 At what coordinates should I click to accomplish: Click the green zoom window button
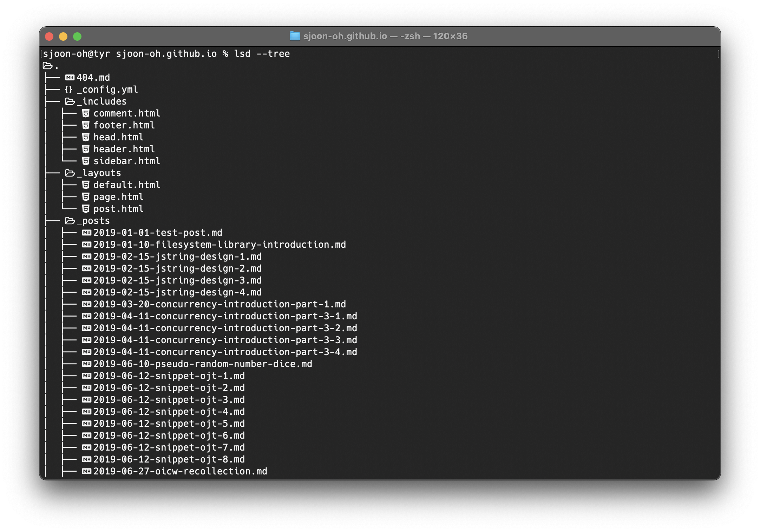tap(77, 36)
